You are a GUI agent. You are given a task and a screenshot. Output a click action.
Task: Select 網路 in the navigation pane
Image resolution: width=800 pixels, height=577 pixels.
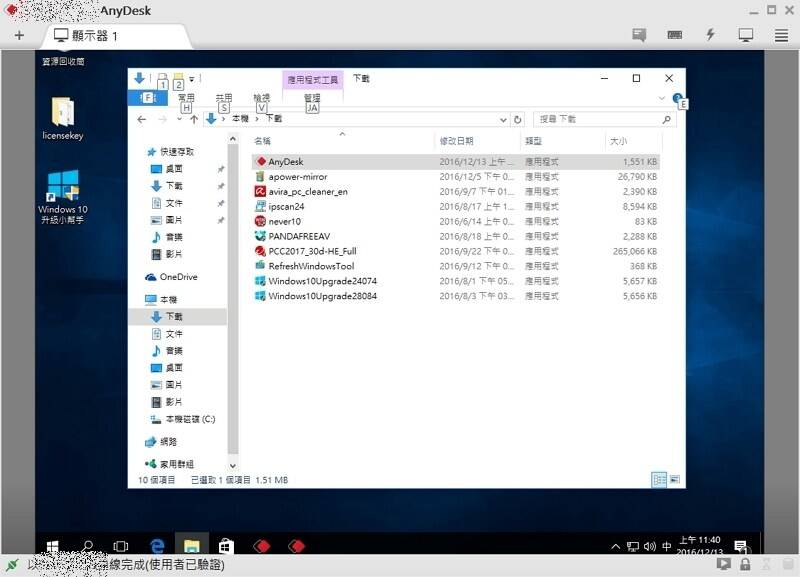(x=168, y=442)
